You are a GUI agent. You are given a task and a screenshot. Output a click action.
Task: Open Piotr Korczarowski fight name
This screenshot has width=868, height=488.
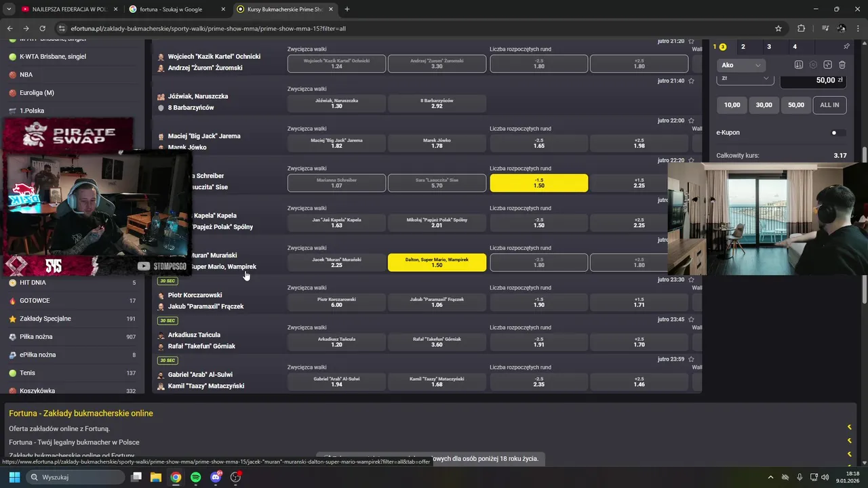(x=195, y=295)
